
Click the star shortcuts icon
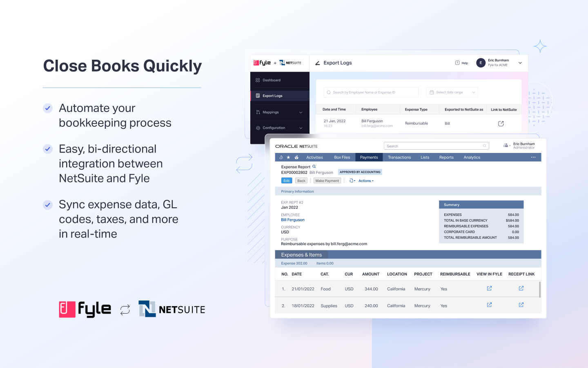[x=289, y=157]
